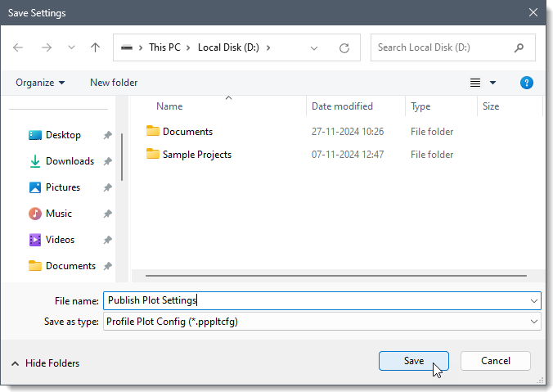This screenshot has width=553, height=392.
Task: Sort by the Size column
Action: point(491,106)
